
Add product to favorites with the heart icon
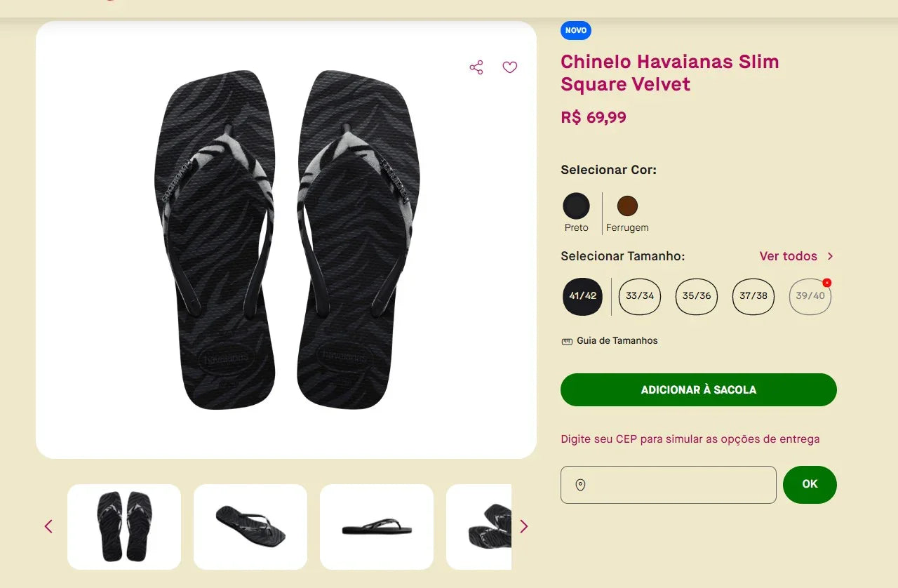click(x=510, y=67)
